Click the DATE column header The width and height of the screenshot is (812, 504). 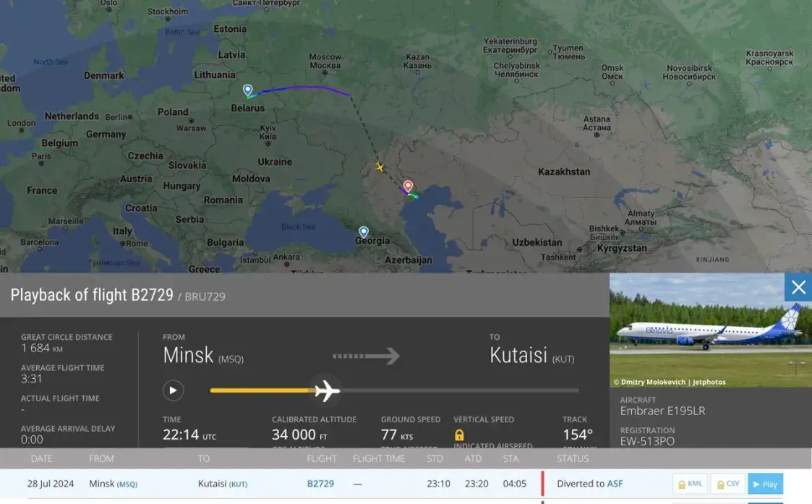point(41,458)
